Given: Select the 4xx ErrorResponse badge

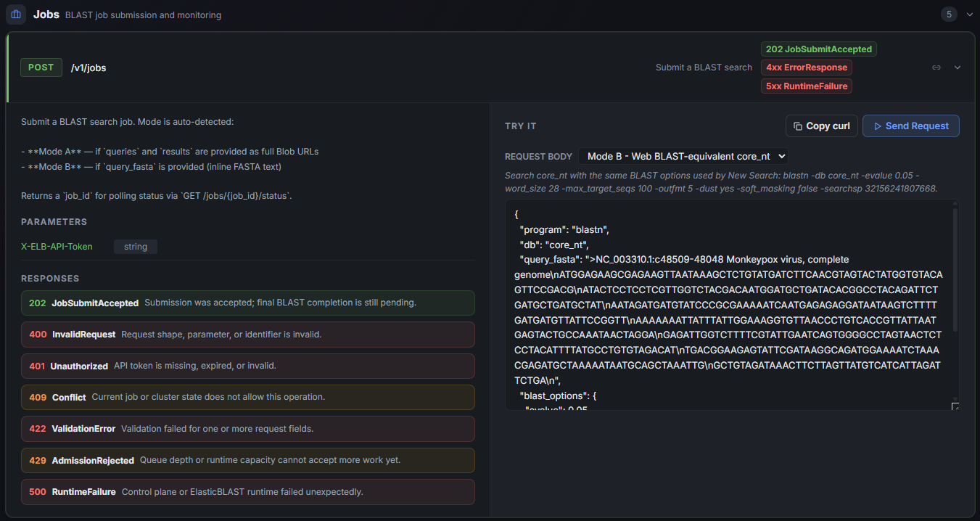Looking at the screenshot, I should click(807, 67).
